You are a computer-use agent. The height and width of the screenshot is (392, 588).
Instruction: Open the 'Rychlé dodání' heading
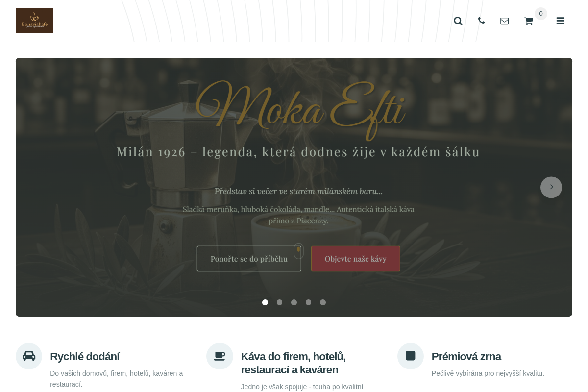pos(85,357)
